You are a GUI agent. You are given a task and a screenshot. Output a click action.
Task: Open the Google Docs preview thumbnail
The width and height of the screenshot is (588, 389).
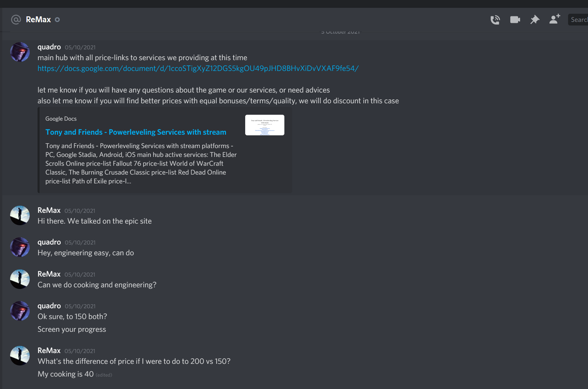tap(265, 125)
